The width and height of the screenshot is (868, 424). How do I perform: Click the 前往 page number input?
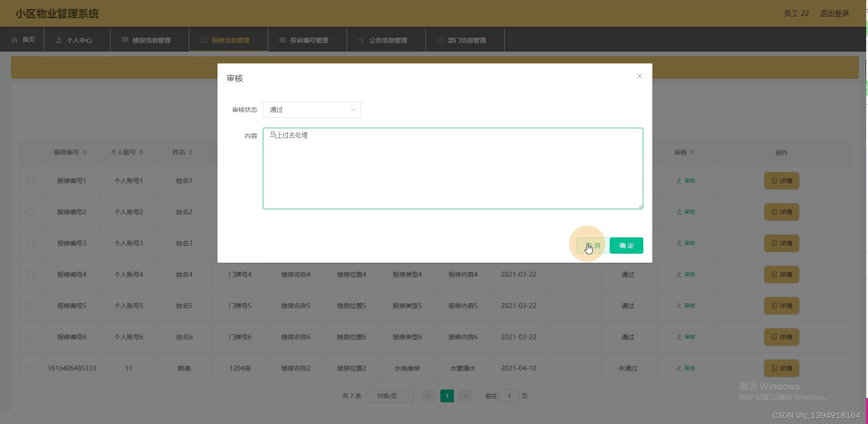509,396
